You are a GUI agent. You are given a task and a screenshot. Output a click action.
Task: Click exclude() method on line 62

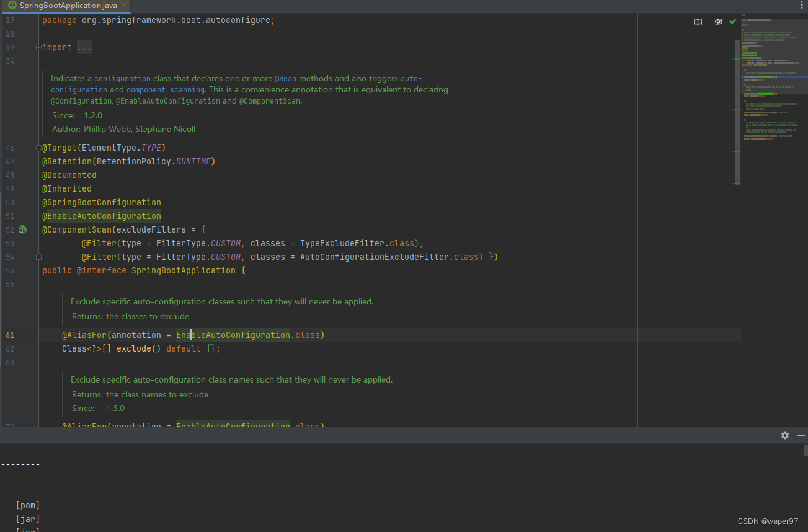coord(139,348)
